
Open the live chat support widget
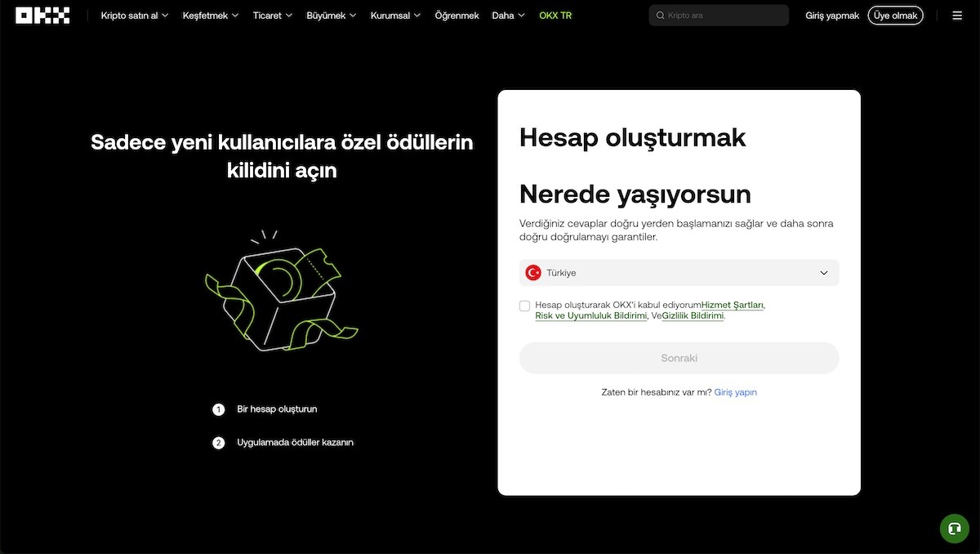pyautogui.click(x=954, y=529)
